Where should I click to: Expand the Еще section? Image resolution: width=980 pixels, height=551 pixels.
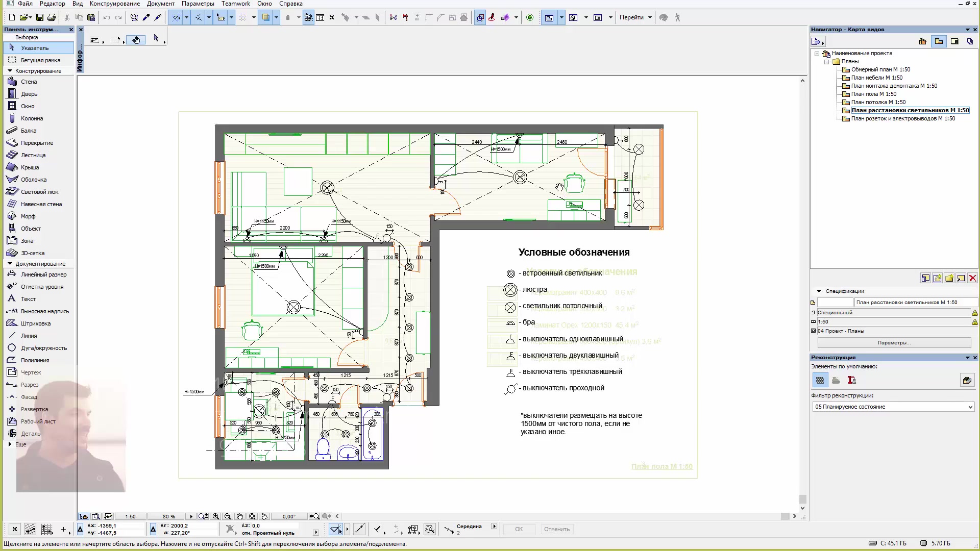(x=10, y=444)
